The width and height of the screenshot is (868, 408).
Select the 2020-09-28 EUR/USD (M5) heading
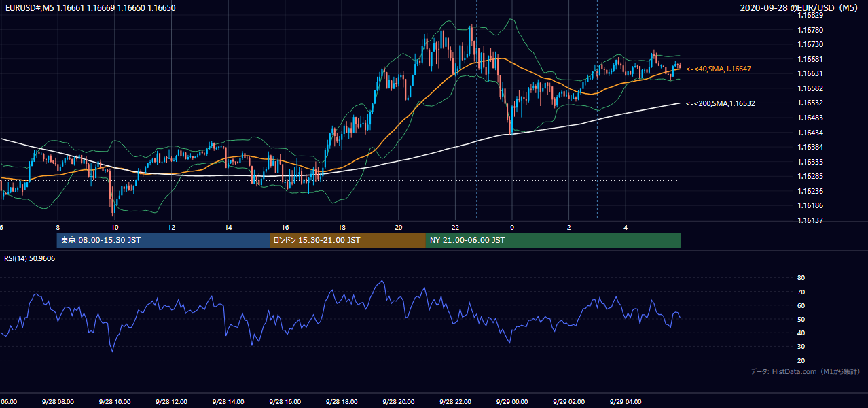click(800, 8)
